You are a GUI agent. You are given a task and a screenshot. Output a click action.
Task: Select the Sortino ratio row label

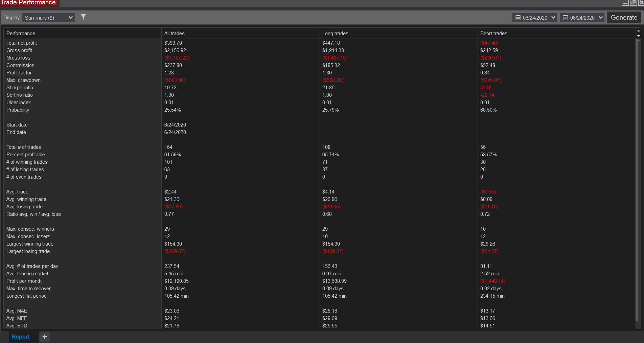[20, 95]
